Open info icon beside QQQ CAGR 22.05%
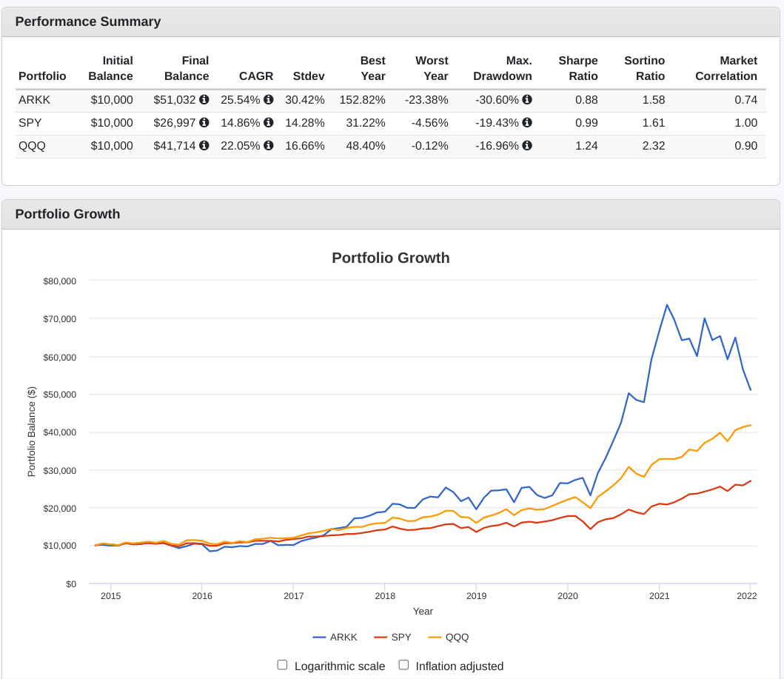The width and height of the screenshot is (784, 679). pyautogui.click(x=269, y=145)
